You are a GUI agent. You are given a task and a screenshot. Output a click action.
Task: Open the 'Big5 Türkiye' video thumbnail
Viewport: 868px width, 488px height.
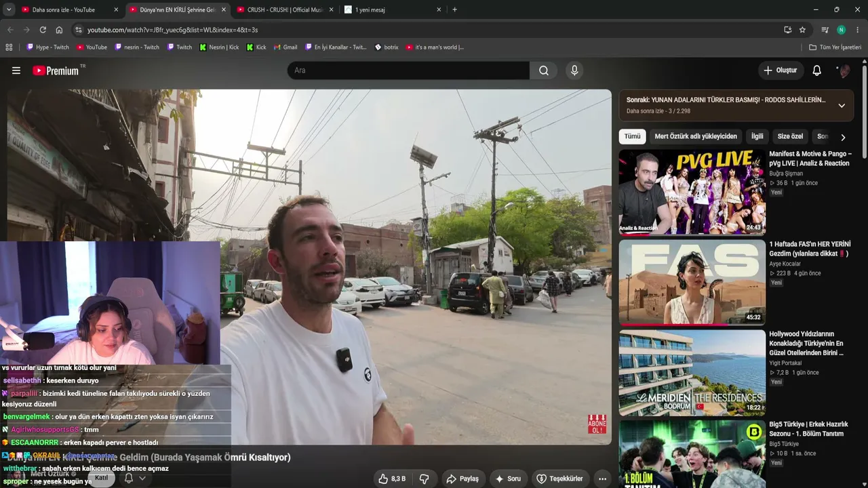tap(692, 454)
